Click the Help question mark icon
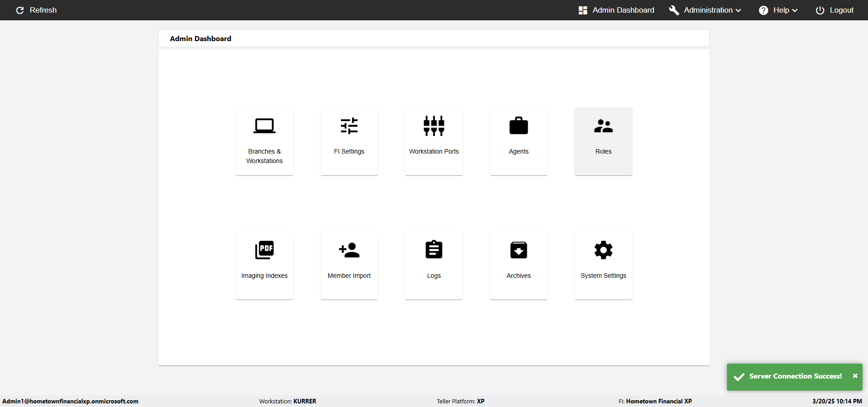This screenshot has height=407, width=868. click(x=764, y=10)
